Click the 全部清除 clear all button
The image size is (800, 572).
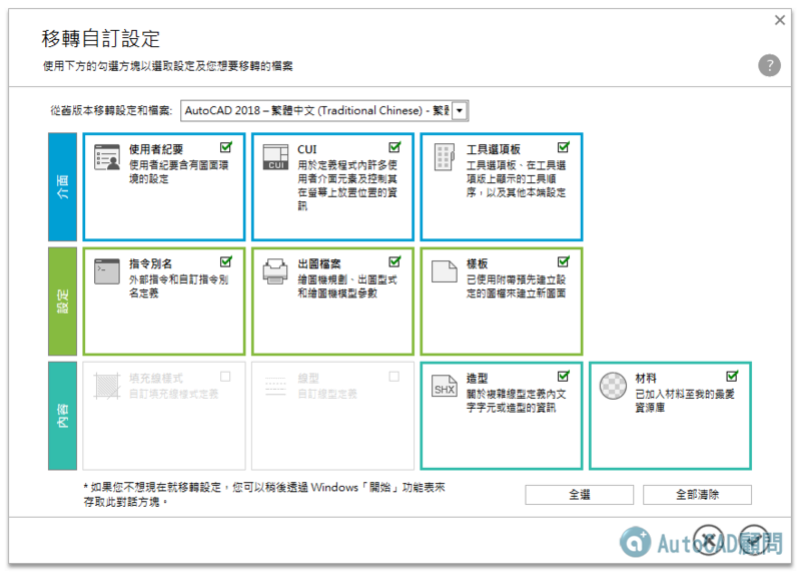697,494
